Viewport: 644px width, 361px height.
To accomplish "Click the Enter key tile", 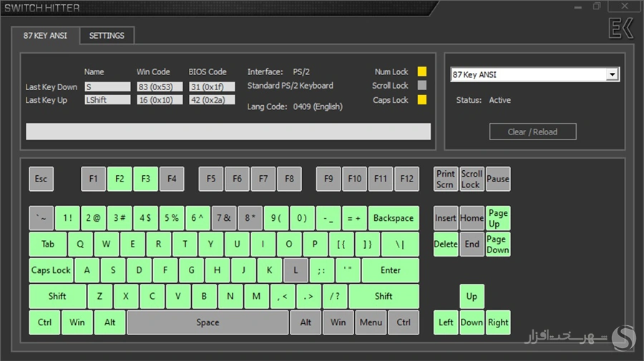I will coord(390,270).
